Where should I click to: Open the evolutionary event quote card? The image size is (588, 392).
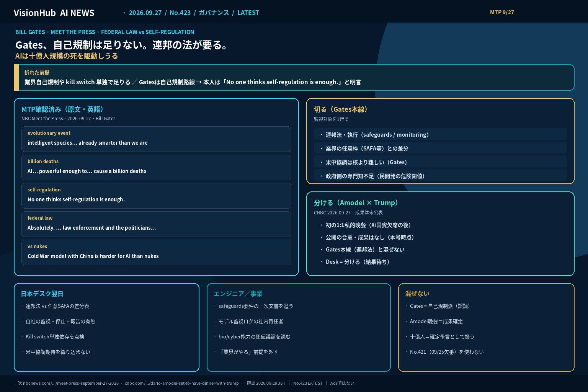click(156, 139)
